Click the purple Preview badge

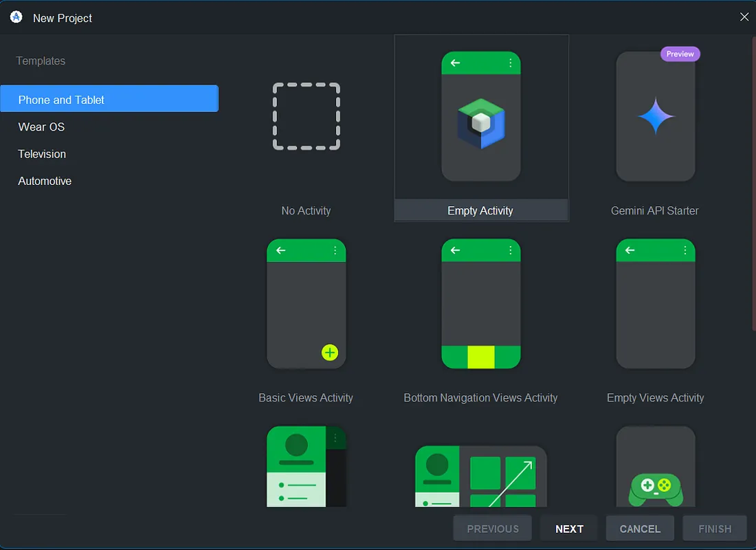[x=680, y=54]
